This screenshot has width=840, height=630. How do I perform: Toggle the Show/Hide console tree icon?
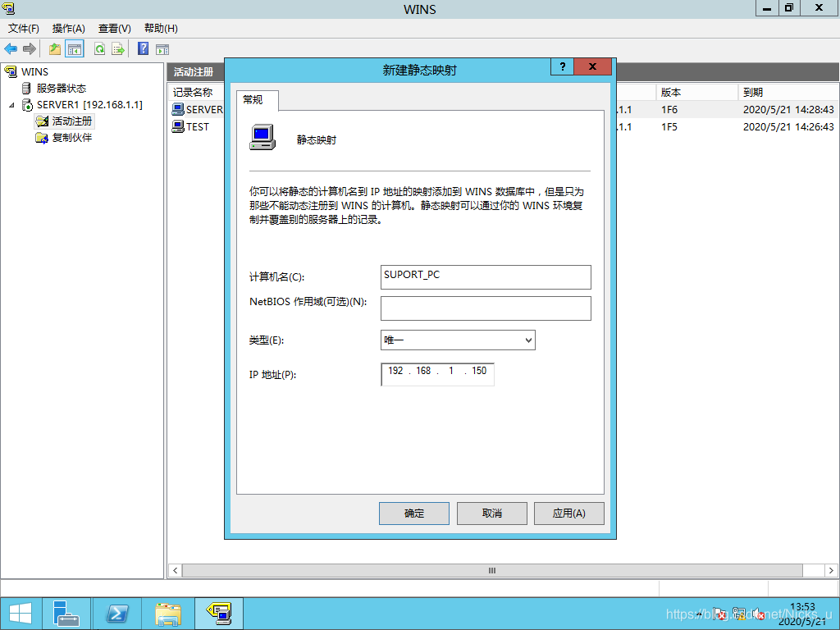[x=75, y=49]
